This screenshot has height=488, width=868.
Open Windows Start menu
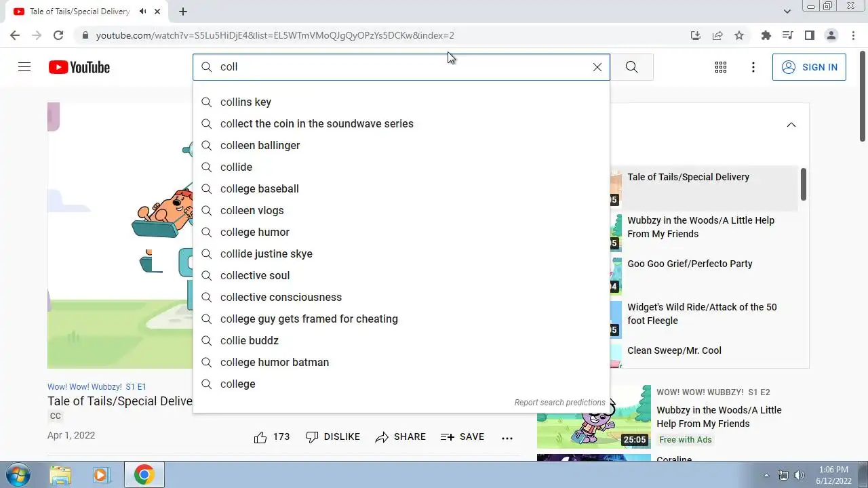(18, 474)
